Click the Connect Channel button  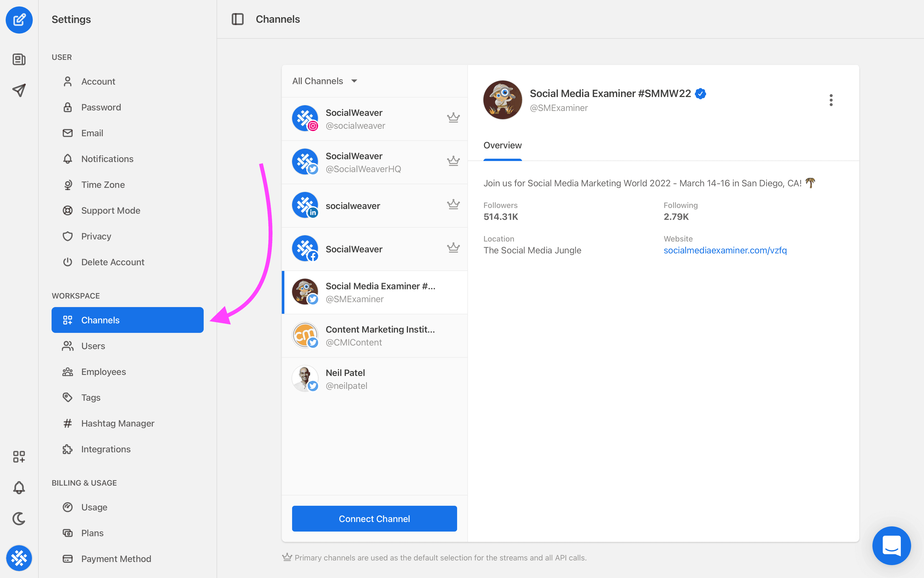point(374,518)
